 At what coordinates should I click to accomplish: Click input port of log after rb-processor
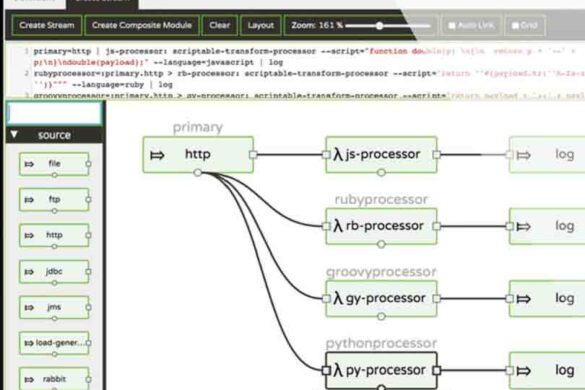click(510, 226)
